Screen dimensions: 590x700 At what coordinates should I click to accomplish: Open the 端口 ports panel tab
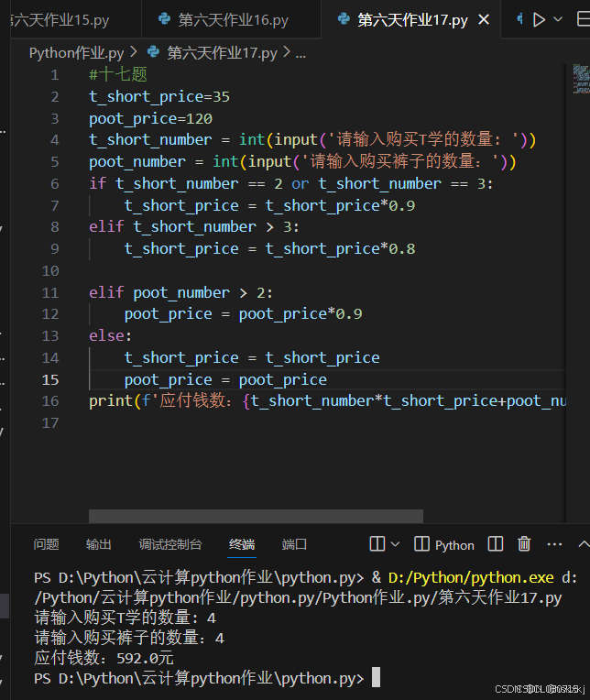[294, 544]
